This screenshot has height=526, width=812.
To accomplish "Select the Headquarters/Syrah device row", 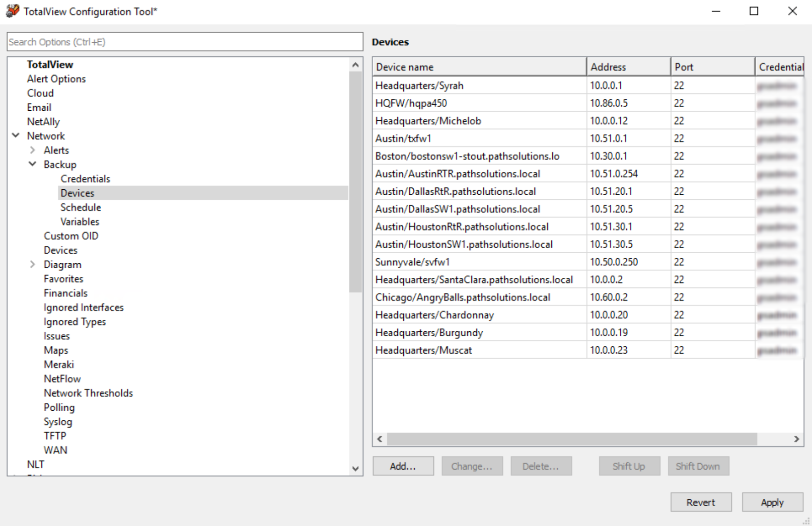I will [x=588, y=85].
